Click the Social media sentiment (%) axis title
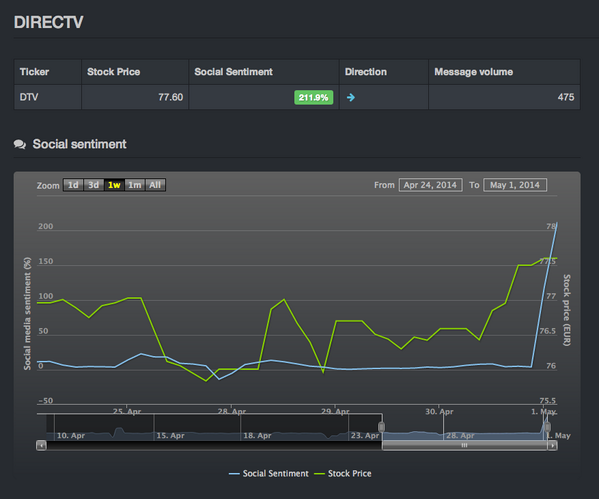 (27, 313)
